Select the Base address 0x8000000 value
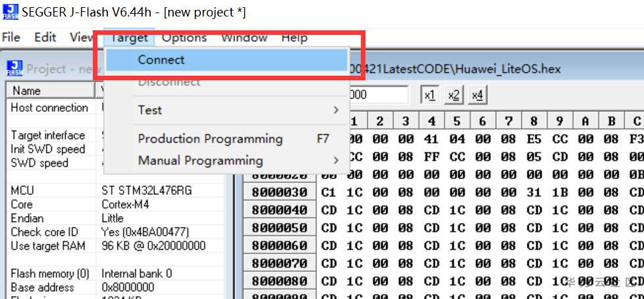This screenshot has width=644, height=299. pyautogui.click(x=128, y=287)
